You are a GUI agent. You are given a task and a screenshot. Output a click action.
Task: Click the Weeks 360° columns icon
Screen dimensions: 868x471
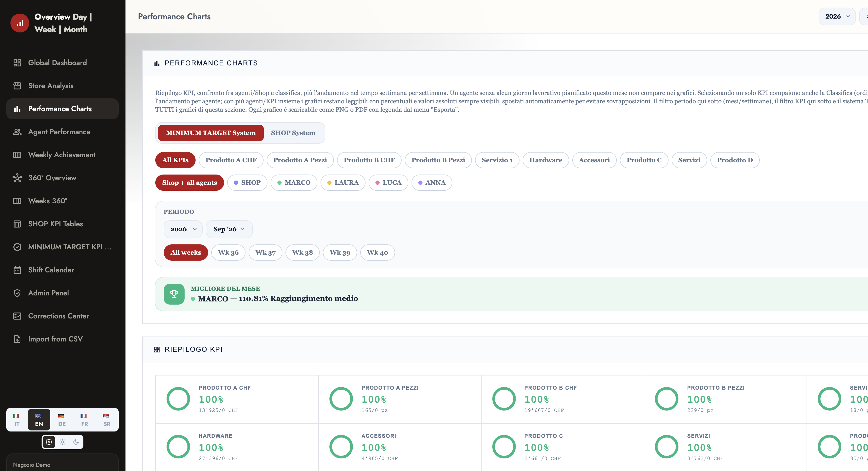[x=17, y=201]
